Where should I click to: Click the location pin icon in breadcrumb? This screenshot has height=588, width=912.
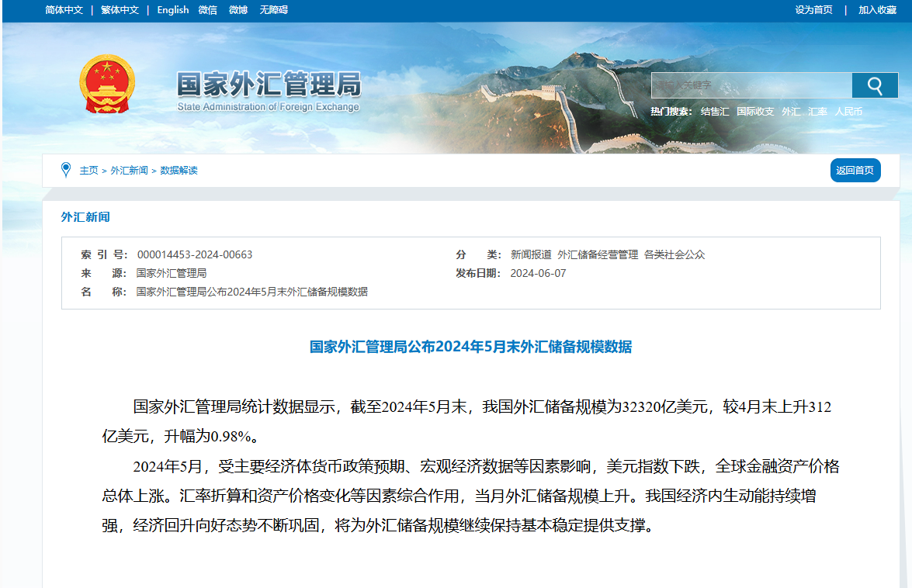point(66,170)
